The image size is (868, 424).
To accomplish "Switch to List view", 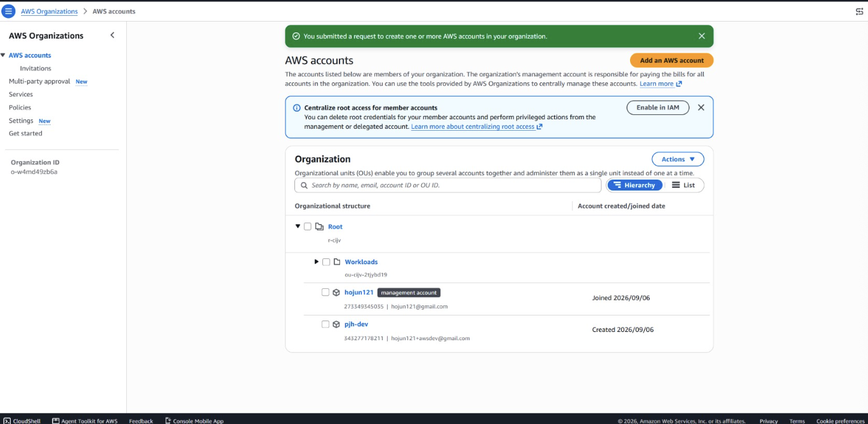I will click(683, 185).
